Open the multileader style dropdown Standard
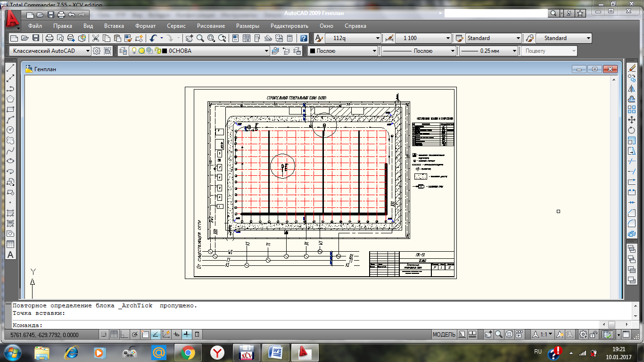The height and width of the screenshot is (362, 644). click(x=564, y=38)
